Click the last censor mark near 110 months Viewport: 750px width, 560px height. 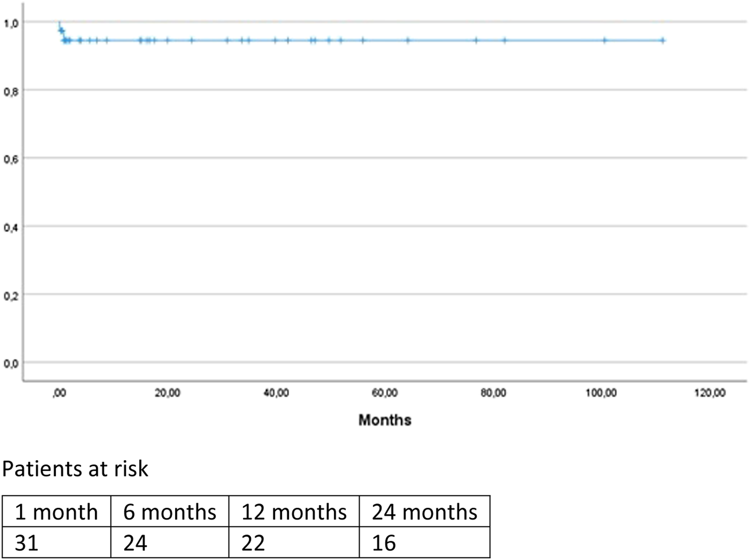(663, 41)
